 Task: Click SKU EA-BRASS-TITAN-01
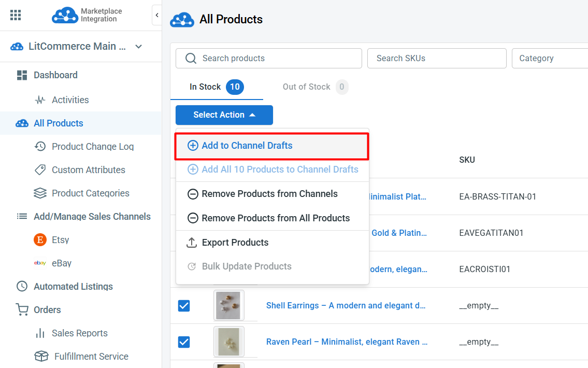tap(498, 196)
